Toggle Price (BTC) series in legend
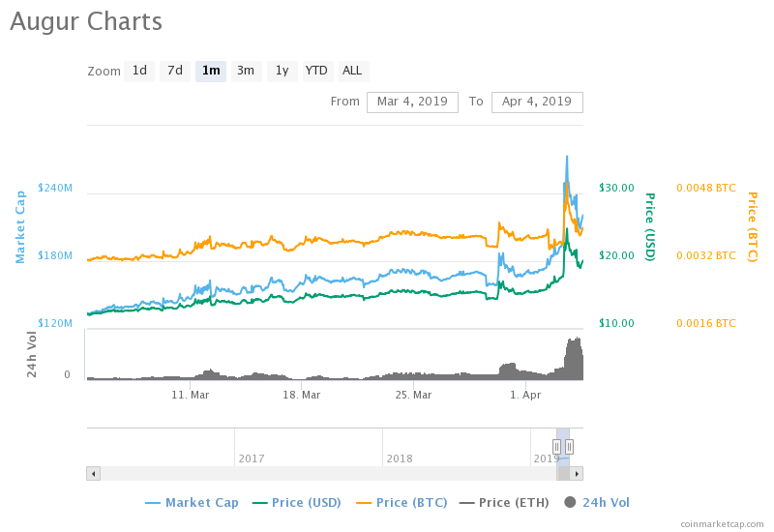The height and width of the screenshot is (532, 774). pyautogui.click(x=402, y=503)
